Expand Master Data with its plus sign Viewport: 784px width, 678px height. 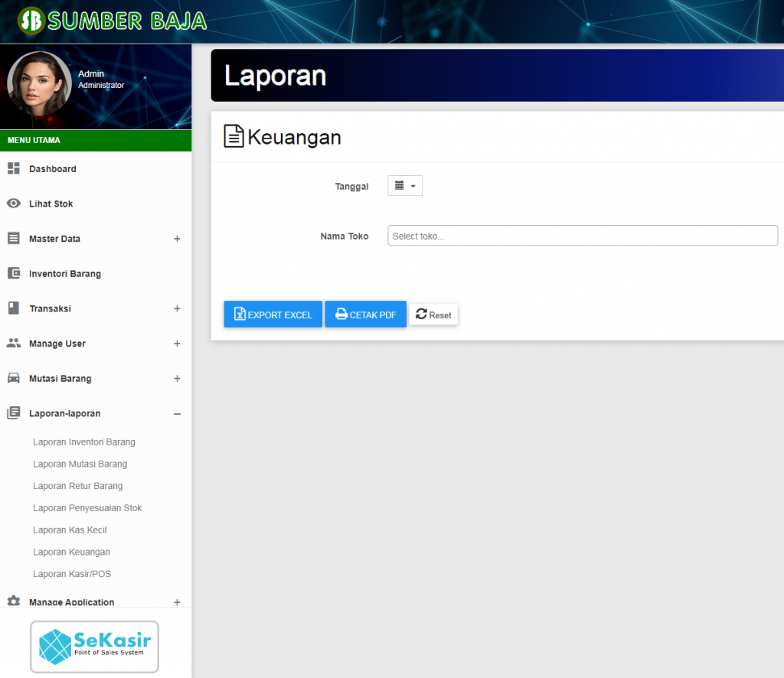(177, 239)
